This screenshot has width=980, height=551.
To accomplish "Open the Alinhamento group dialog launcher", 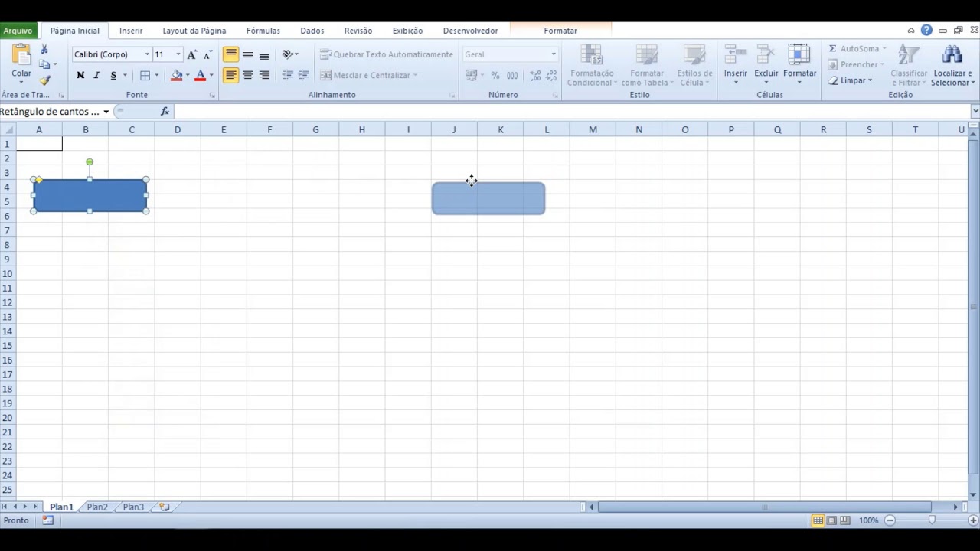I will (x=452, y=95).
